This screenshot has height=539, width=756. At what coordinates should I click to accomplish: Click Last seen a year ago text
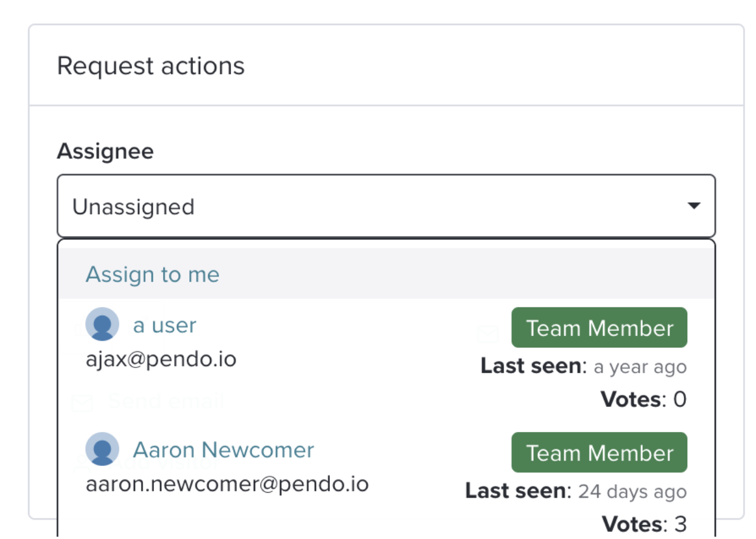(583, 366)
